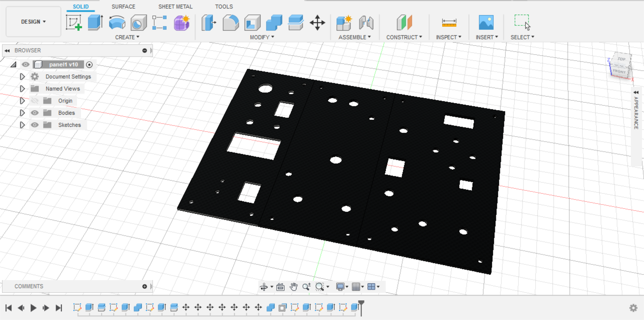Click the Document Settings gear icon
This screenshot has height=320, width=644.
pos(35,76)
